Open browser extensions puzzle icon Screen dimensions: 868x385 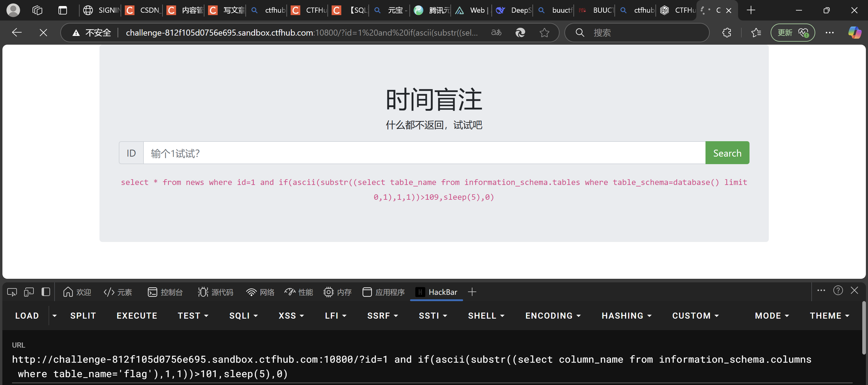pos(727,33)
